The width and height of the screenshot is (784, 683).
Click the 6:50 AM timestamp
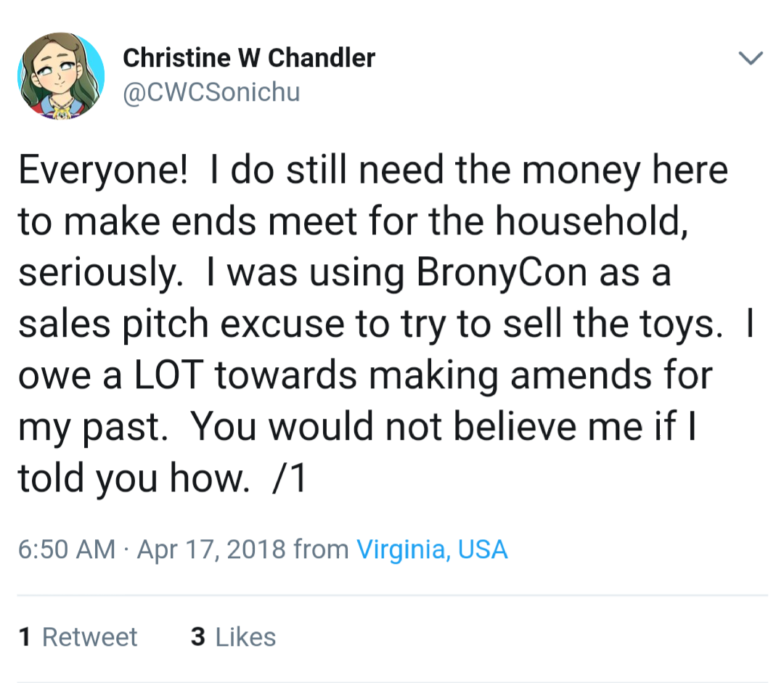coord(67,549)
